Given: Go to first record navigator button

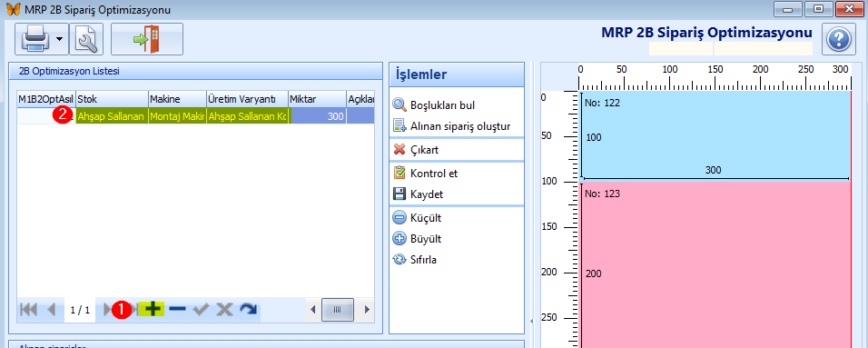Looking at the screenshot, I should (29, 309).
